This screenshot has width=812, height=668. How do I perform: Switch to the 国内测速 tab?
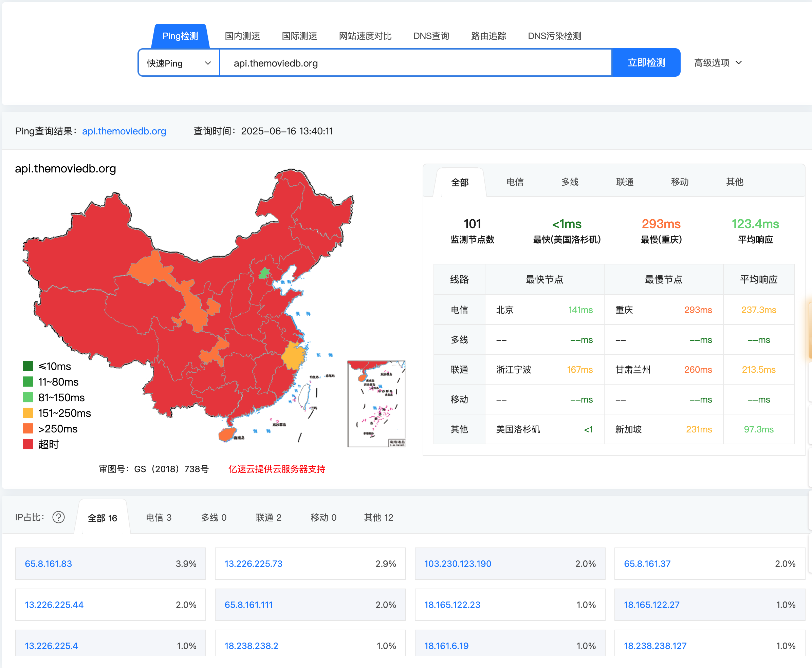pyautogui.click(x=242, y=36)
